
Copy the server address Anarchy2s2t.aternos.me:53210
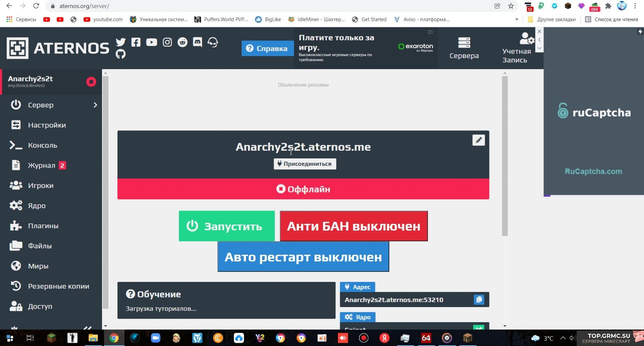479,300
